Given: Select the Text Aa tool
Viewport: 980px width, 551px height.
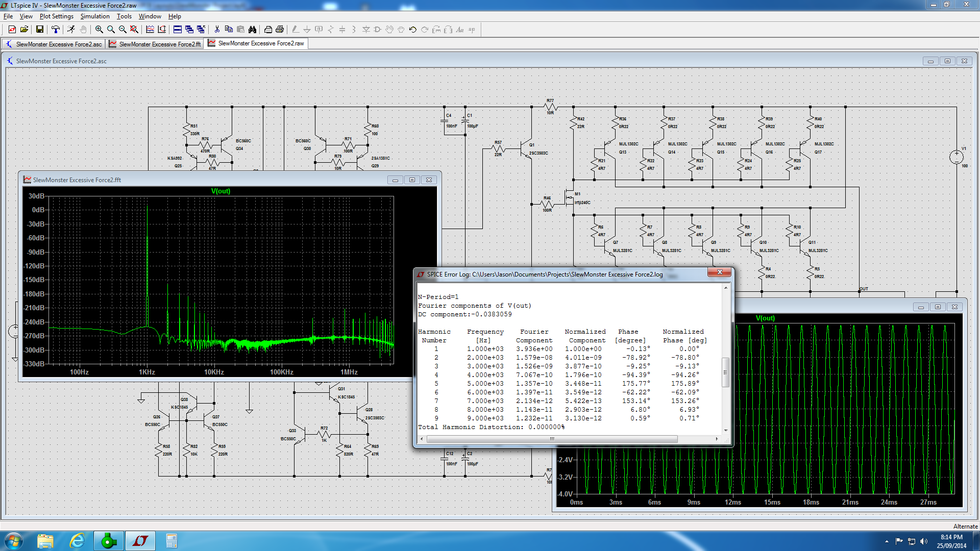Looking at the screenshot, I should (x=460, y=30).
